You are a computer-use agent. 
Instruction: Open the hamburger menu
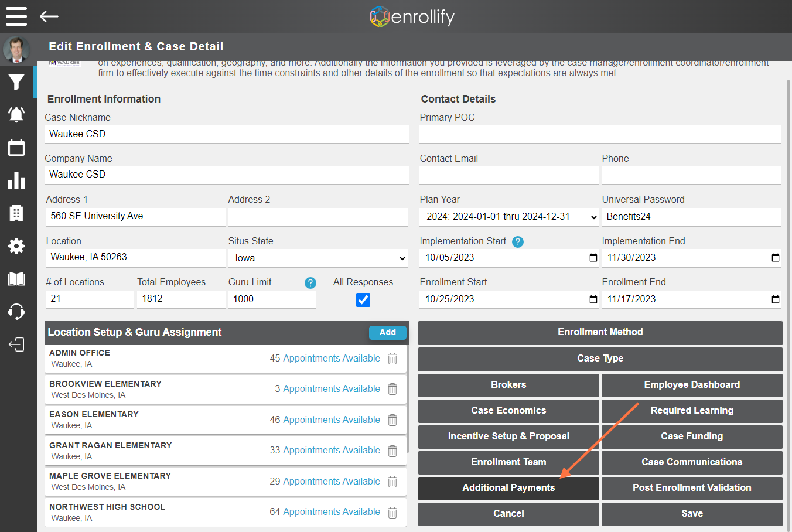pyautogui.click(x=16, y=16)
